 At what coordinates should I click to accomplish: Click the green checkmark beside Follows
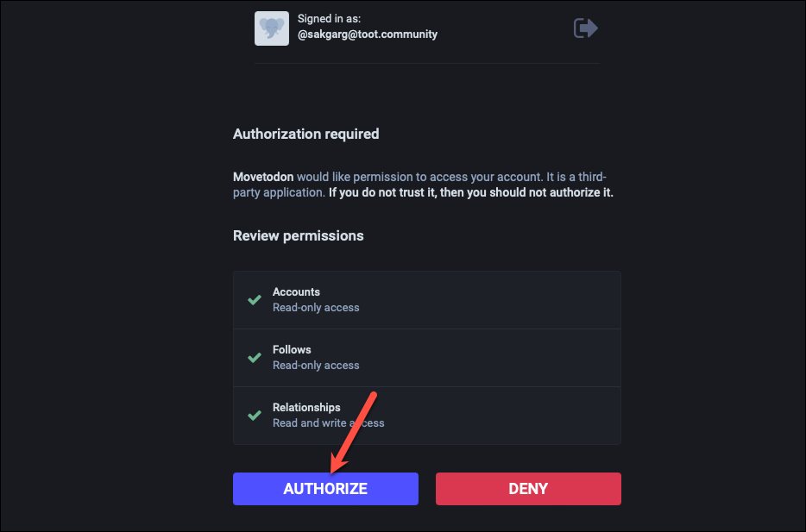pyautogui.click(x=255, y=358)
